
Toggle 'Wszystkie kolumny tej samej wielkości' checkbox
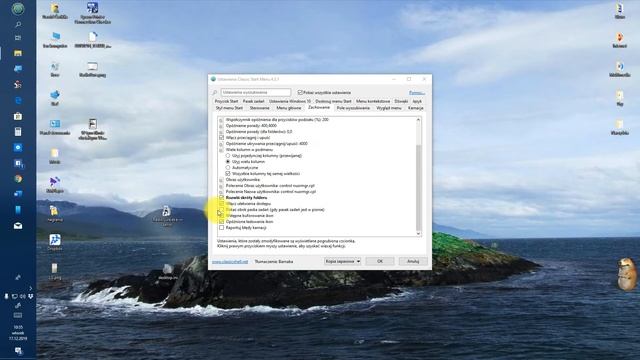click(228, 173)
